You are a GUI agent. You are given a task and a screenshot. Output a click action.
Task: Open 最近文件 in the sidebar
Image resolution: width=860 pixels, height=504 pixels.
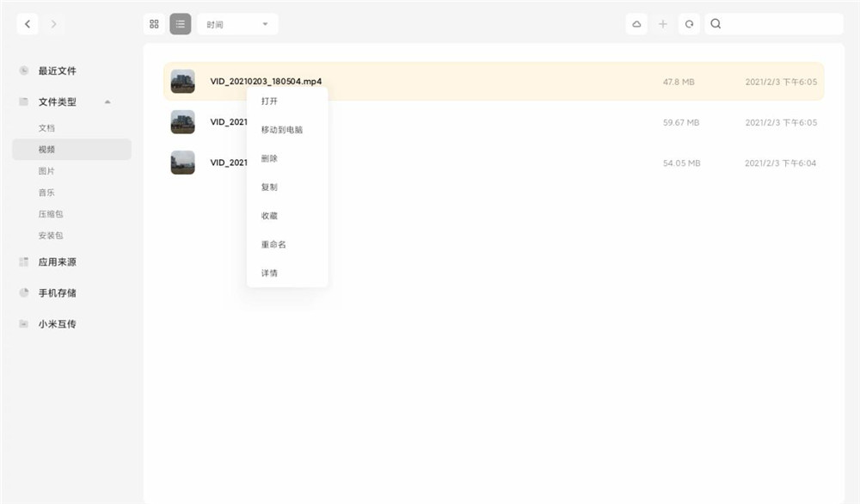pos(55,71)
